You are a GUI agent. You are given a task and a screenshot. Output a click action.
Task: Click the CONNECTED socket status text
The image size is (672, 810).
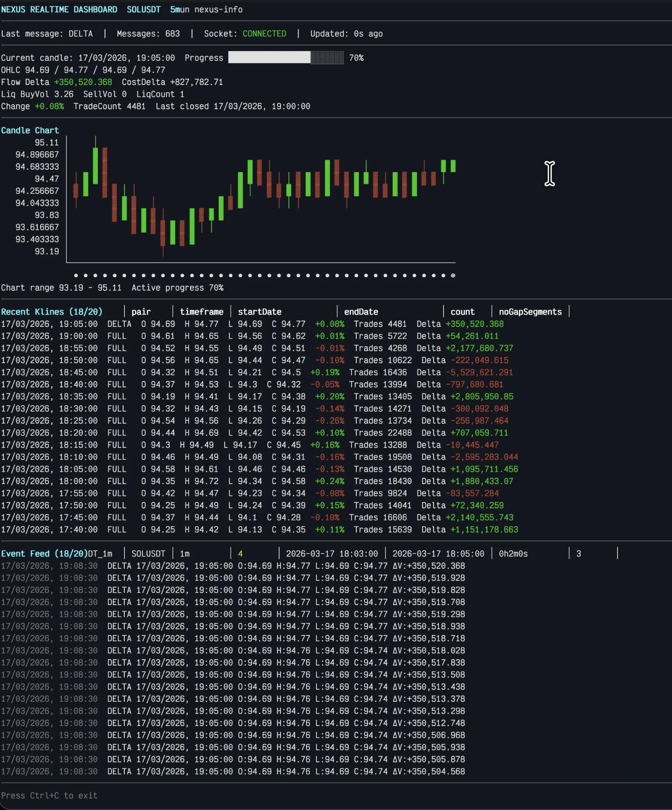tap(264, 34)
